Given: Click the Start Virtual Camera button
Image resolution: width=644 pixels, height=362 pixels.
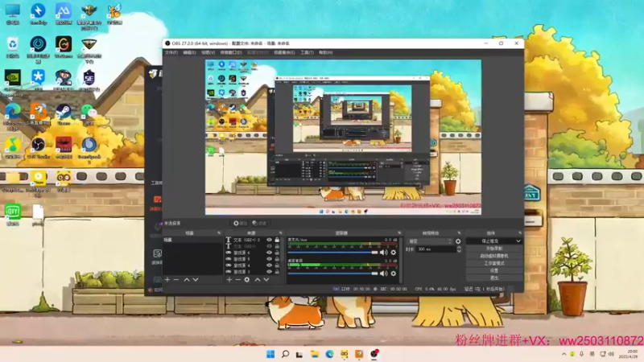Looking at the screenshot, I should click(x=494, y=256).
